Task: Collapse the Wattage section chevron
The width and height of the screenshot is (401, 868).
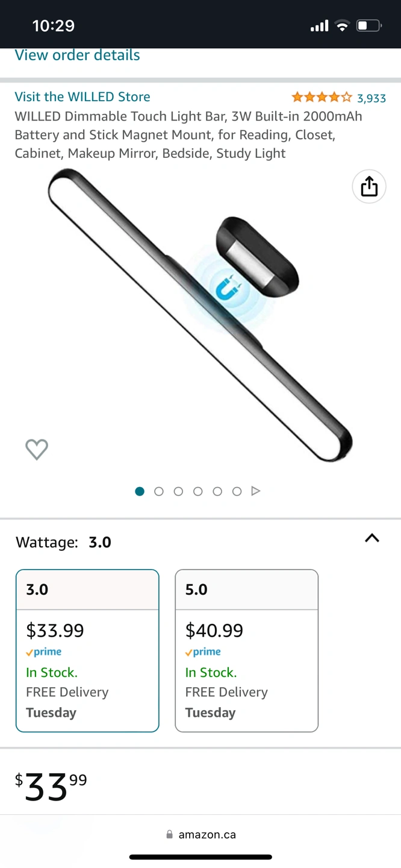Action: tap(372, 538)
